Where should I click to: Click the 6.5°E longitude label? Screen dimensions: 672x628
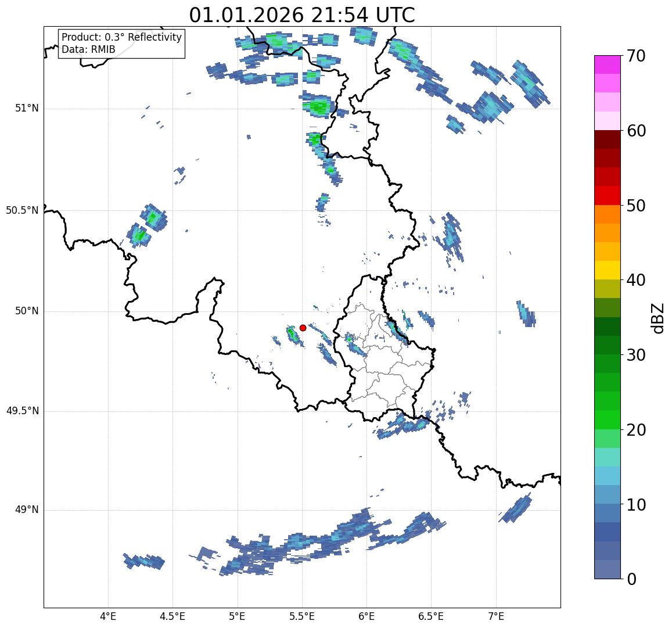click(431, 616)
